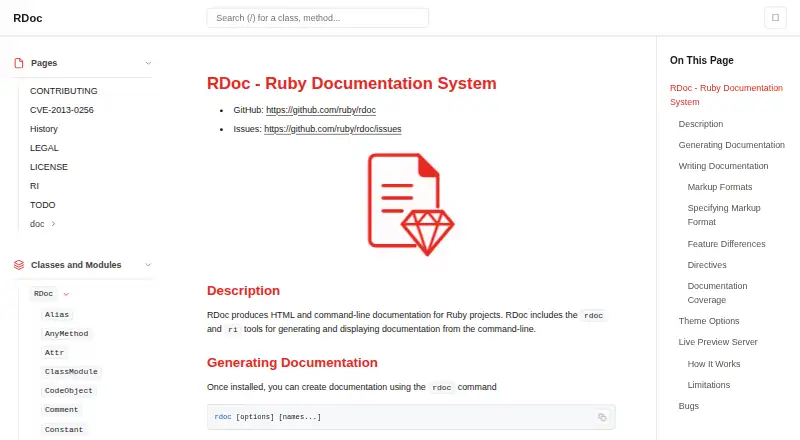
Task: Click the Classes and Modules header label
Action: tap(76, 265)
